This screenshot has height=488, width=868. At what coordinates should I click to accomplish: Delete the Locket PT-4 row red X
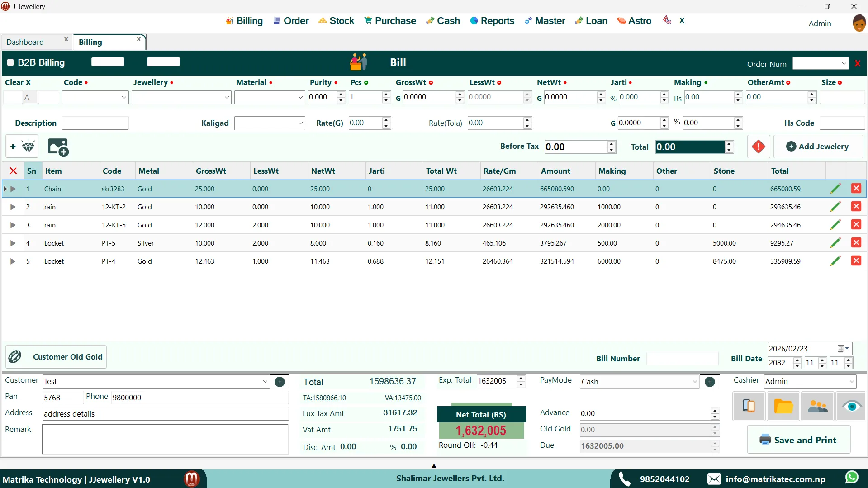pyautogui.click(x=856, y=261)
